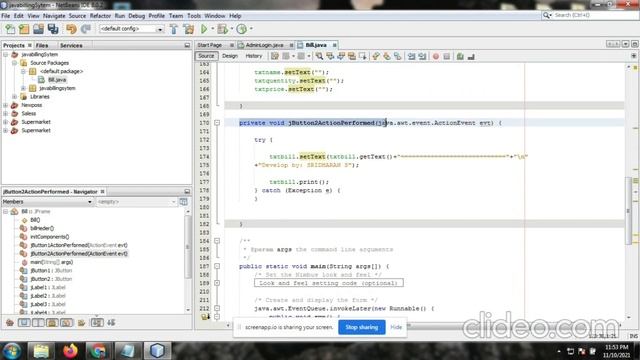Click the Profile Project toolbar icon
Image resolution: width=640 pixels, height=360 pixels.
pyautogui.click(x=242, y=29)
